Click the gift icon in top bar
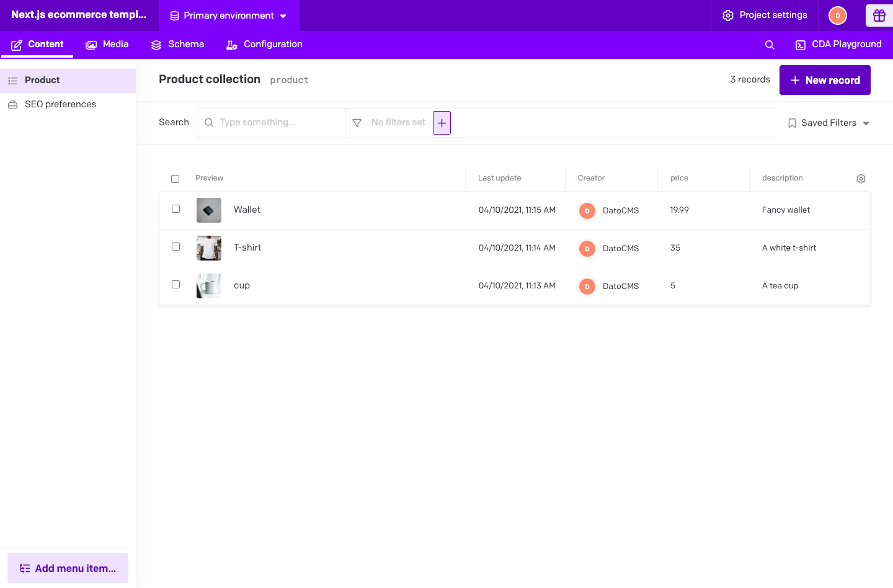 [x=879, y=16]
